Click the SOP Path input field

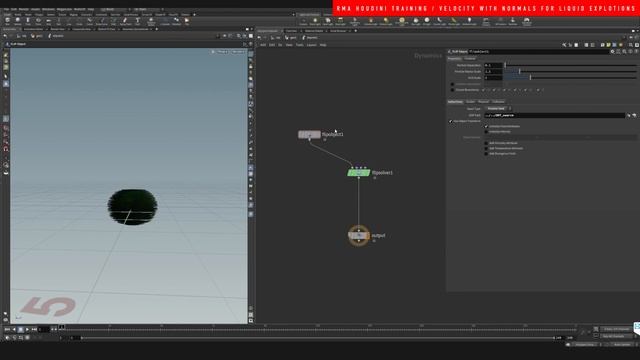(x=554, y=116)
